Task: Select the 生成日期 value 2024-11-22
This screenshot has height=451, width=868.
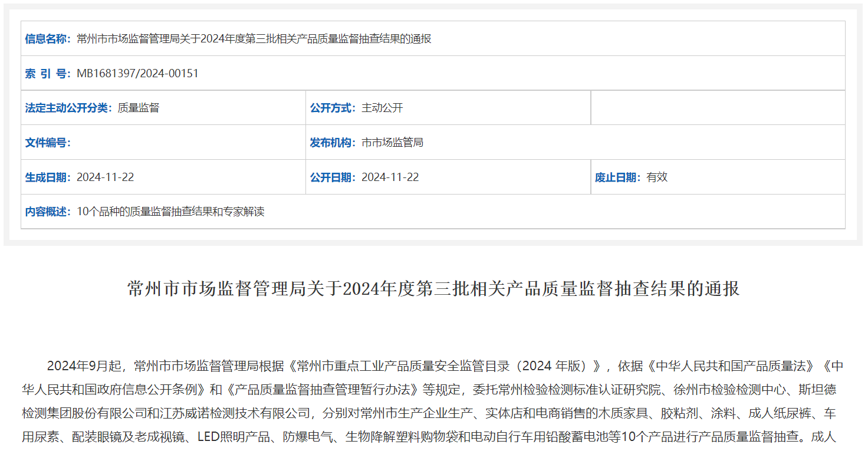Action: (x=105, y=177)
